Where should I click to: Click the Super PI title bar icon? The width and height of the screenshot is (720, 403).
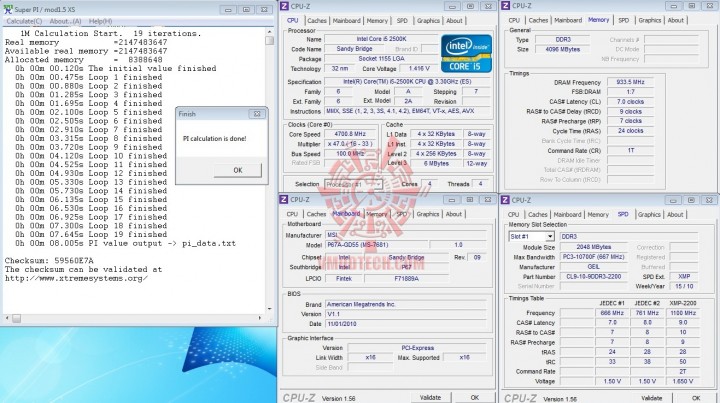point(8,9)
